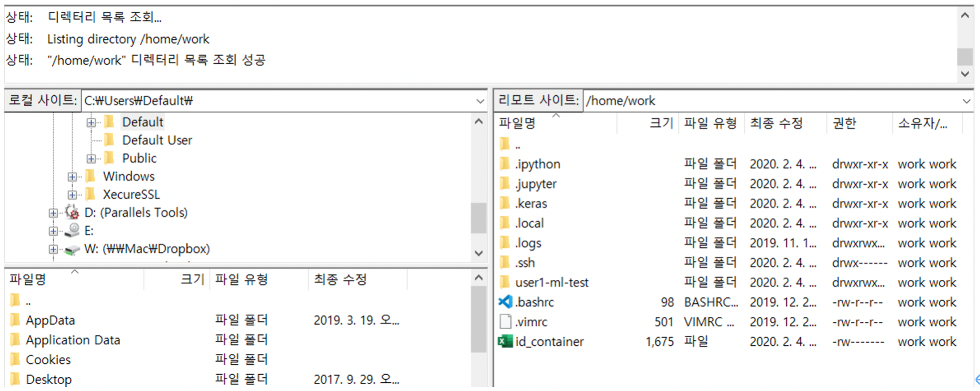This screenshot has height=391, width=980.
Task: Click the .keras folder icon
Action: (x=505, y=203)
